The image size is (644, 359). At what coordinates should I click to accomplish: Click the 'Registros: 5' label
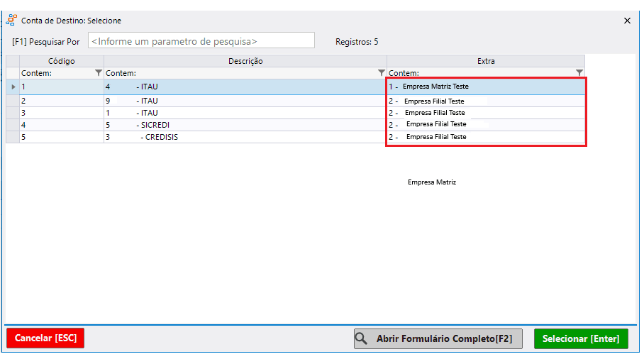(x=357, y=42)
